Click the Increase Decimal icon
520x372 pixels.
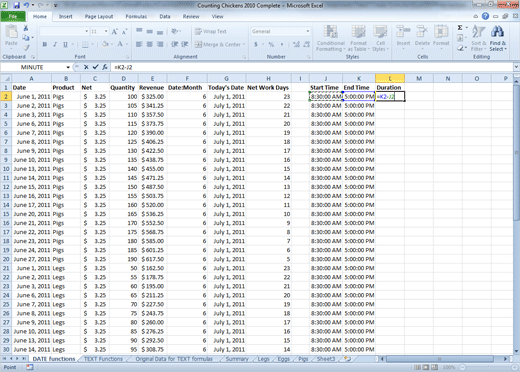pos(296,44)
